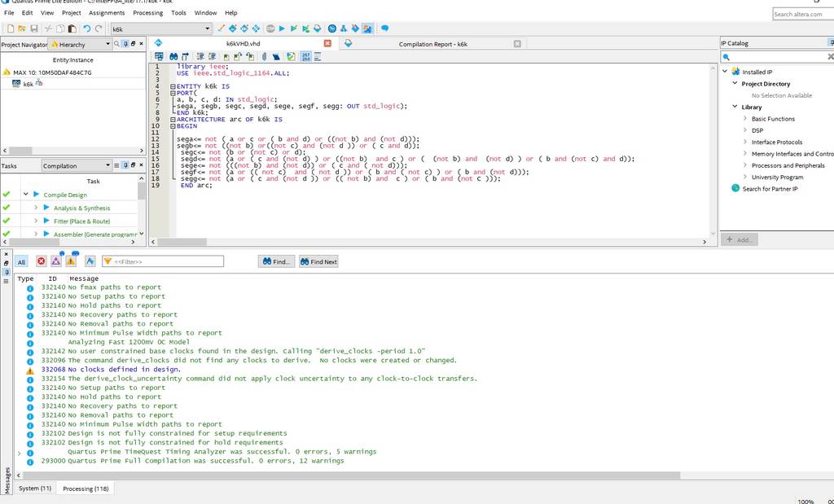Open the Assignment Editor pencil icon

tap(222, 28)
